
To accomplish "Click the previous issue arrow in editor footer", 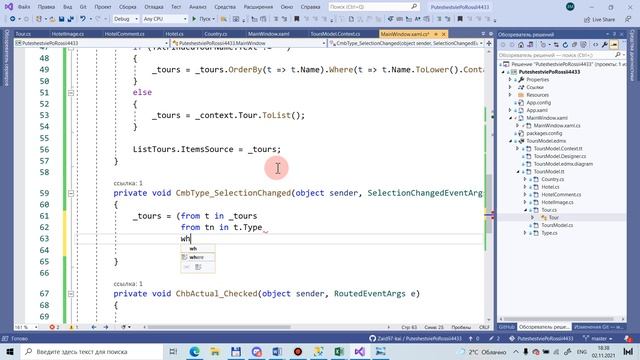I will [x=94, y=327].
